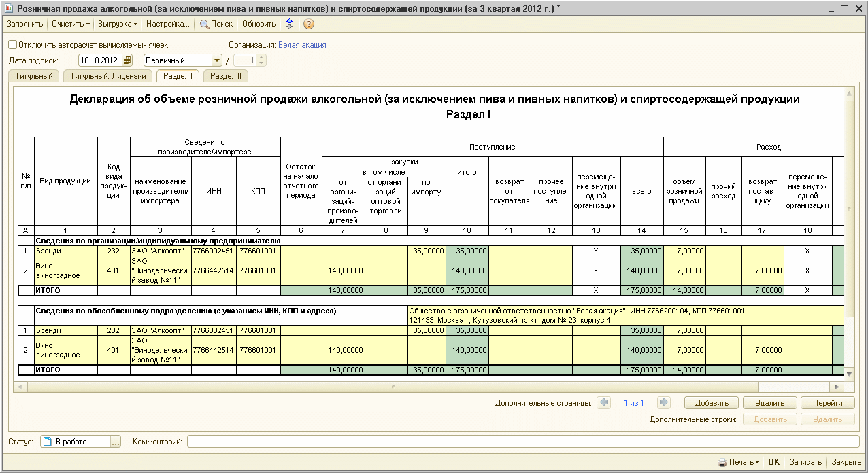The width and height of the screenshot is (868, 473).
Task: Go to previous additional page arrow
Action: 603,403
